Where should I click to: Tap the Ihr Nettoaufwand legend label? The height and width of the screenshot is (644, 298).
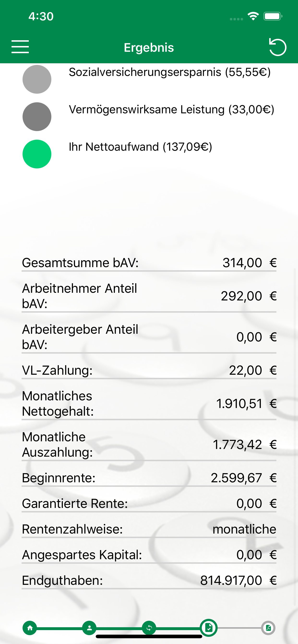(x=141, y=147)
